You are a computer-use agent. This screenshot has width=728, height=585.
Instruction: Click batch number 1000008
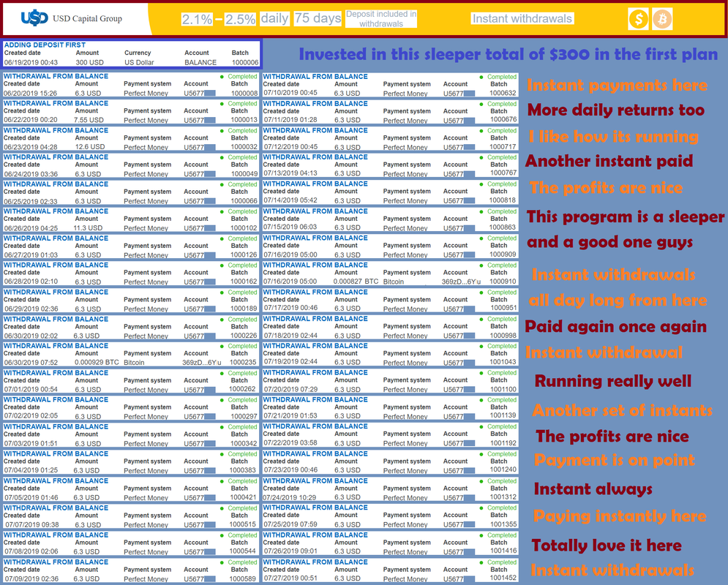pos(244,93)
